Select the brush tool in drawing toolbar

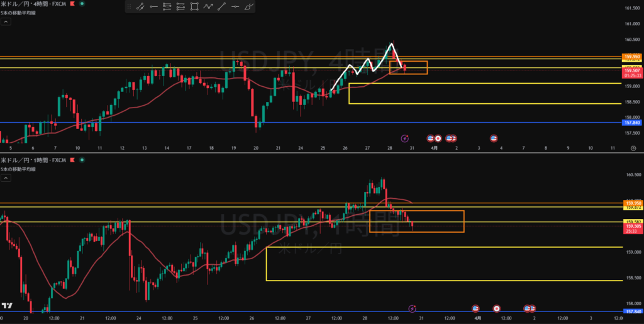coord(249,8)
